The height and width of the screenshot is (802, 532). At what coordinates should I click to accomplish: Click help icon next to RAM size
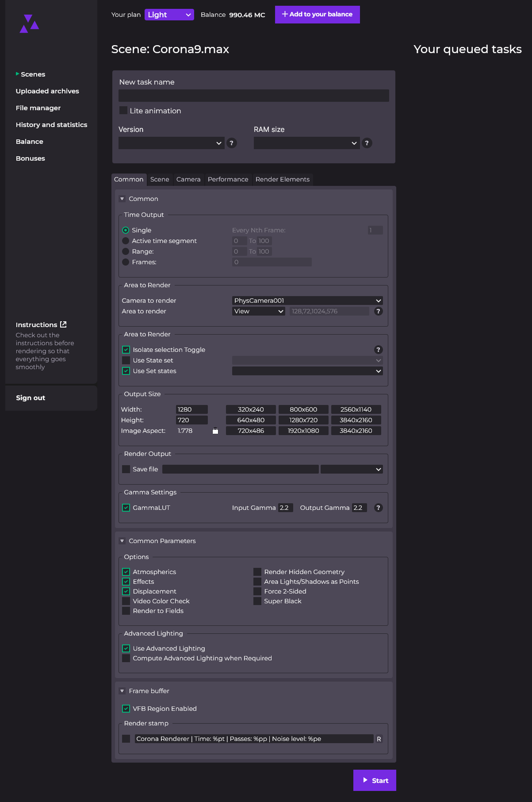pyautogui.click(x=367, y=143)
